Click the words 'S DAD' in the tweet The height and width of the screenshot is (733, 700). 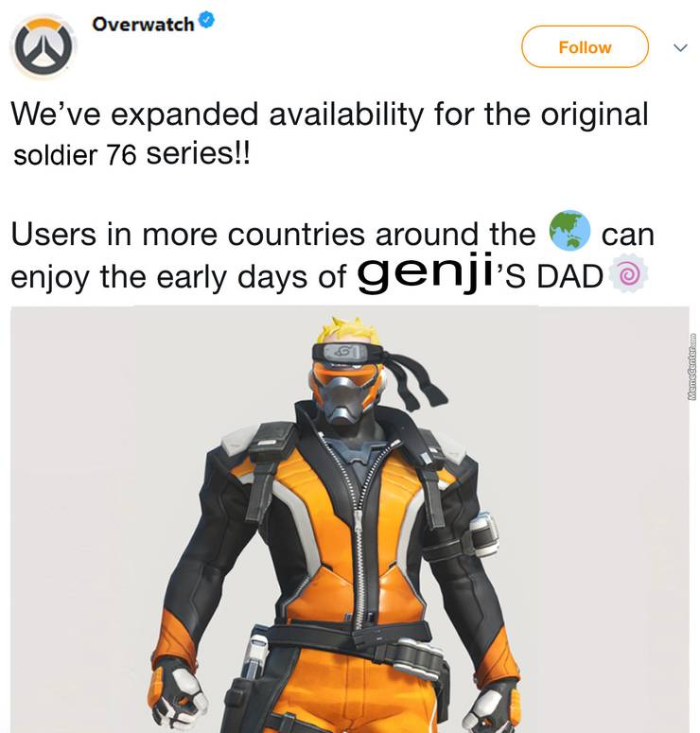point(554,277)
